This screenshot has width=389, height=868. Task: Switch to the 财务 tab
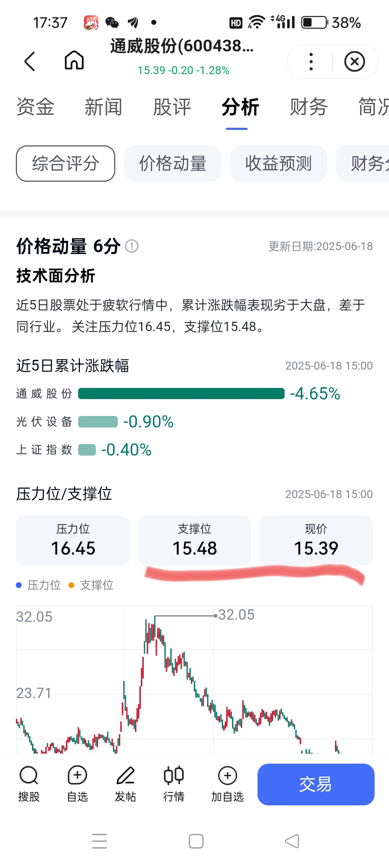click(x=309, y=107)
